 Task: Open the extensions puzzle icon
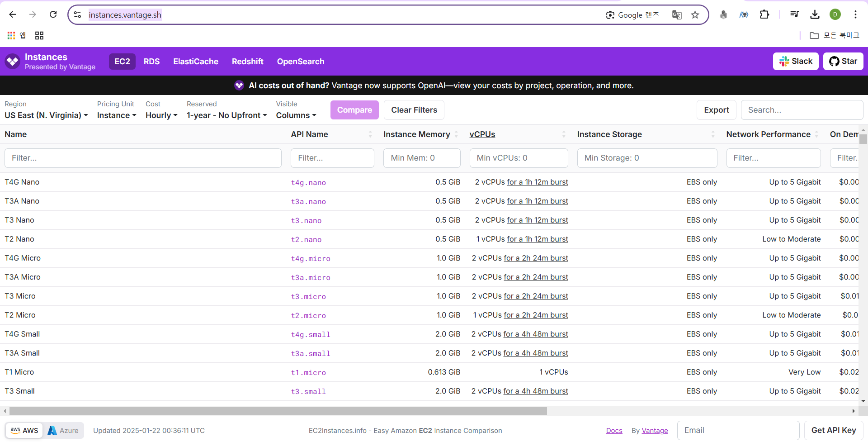pyautogui.click(x=764, y=14)
